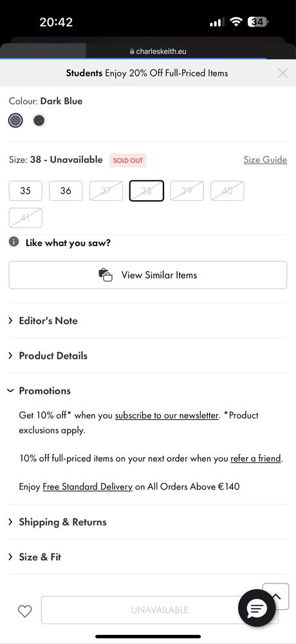This screenshot has width=296, height=644.
Task: Tap the info icon beside Like what you saw
Action: (x=14, y=242)
